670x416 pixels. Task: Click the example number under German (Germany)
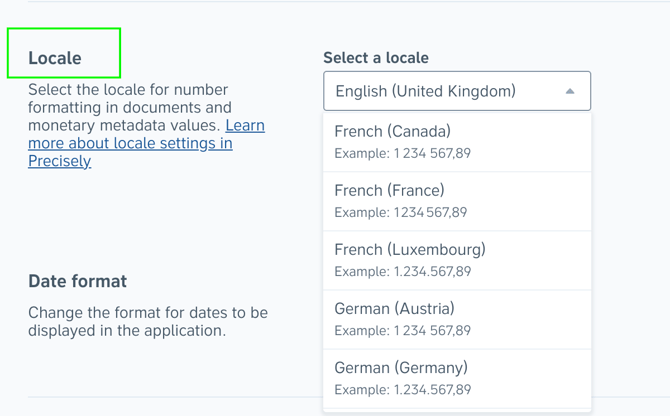[x=432, y=389]
